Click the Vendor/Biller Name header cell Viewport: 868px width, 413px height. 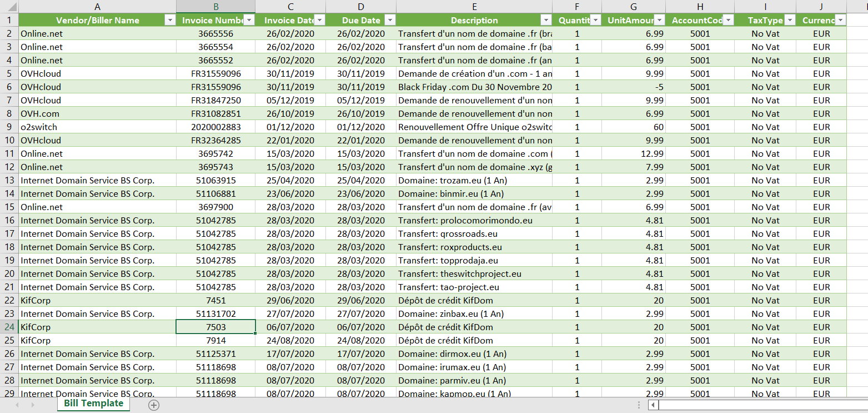(x=98, y=20)
